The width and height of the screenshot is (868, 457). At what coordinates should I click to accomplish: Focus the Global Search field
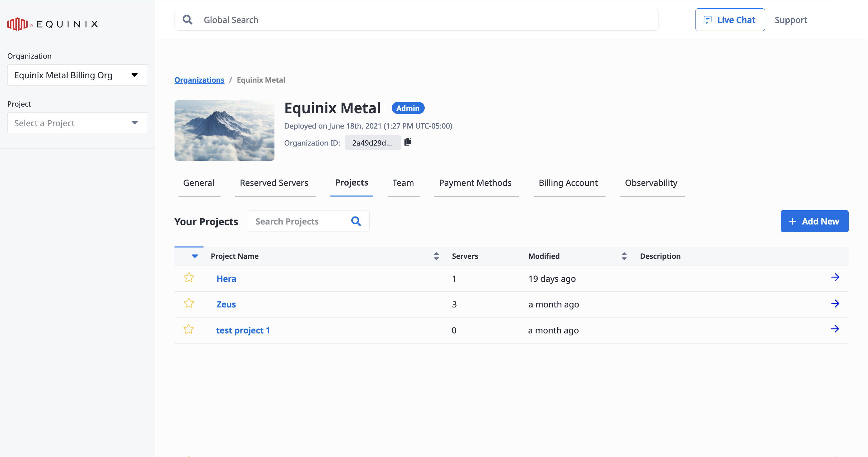tap(416, 20)
